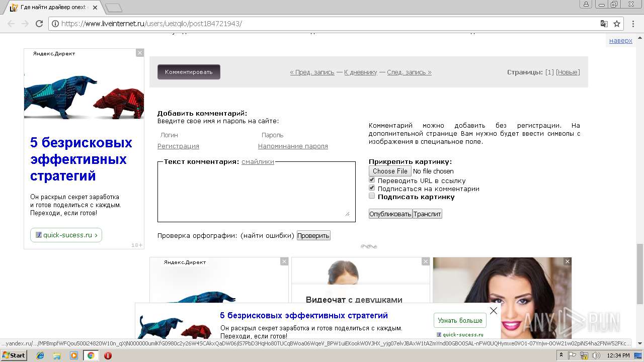Open the Новые comments page link
The width and height of the screenshot is (644, 362).
coord(568,72)
